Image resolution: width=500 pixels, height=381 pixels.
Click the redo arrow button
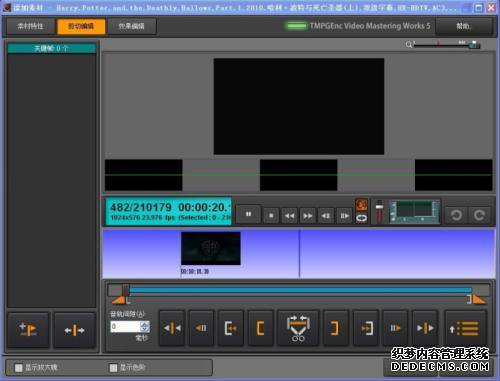479,215
